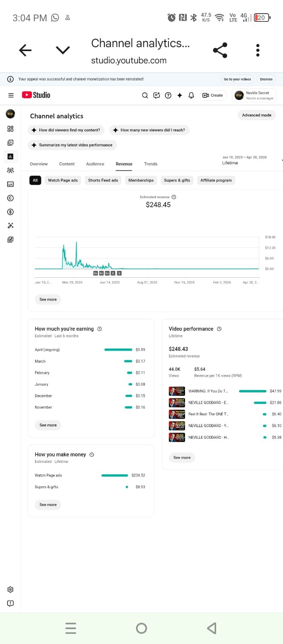This screenshot has width=283, height=644.
Task: Open Settings gear in sidebar
Action: (x=10, y=590)
